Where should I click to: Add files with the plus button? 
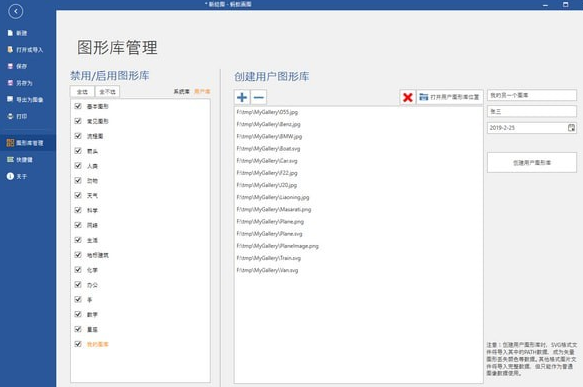(x=242, y=97)
